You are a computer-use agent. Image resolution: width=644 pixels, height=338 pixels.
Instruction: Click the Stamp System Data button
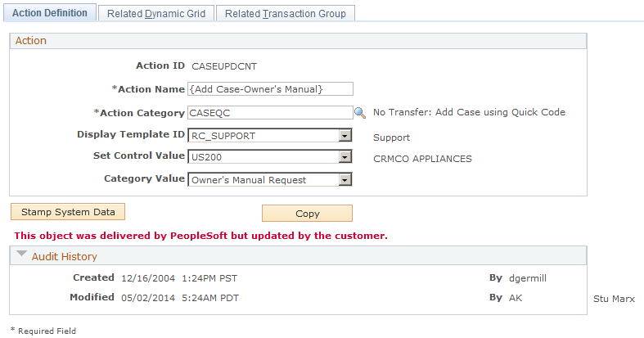click(68, 212)
